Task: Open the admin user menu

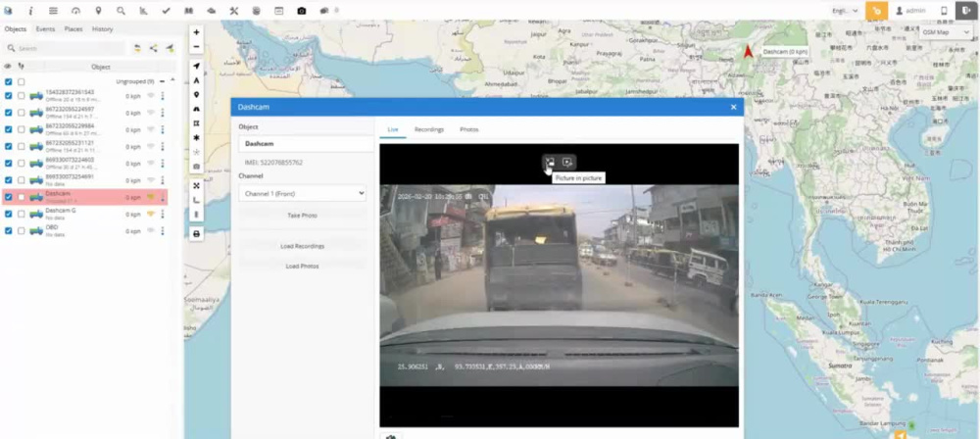Action: (910, 11)
